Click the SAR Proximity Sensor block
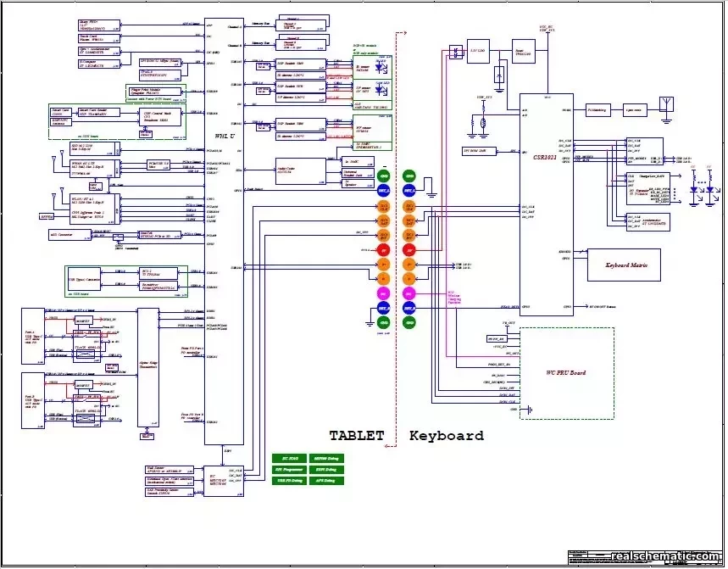 click(x=169, y=492)
